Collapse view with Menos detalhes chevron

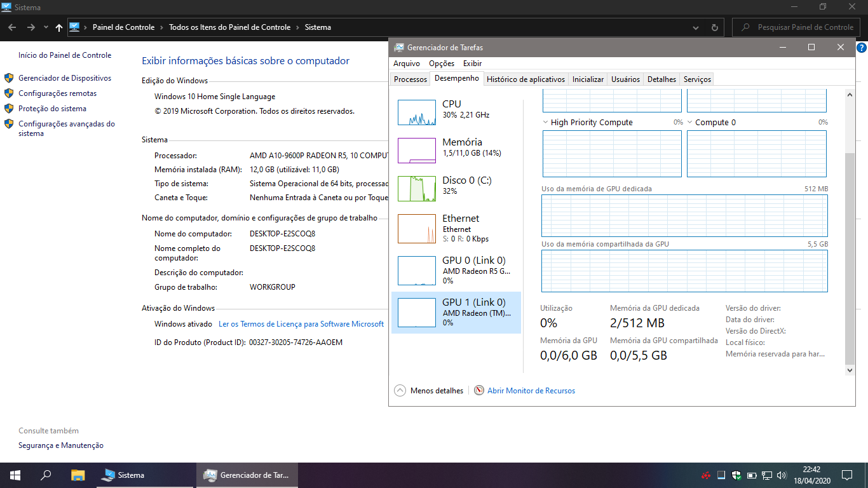coord(400,391)
